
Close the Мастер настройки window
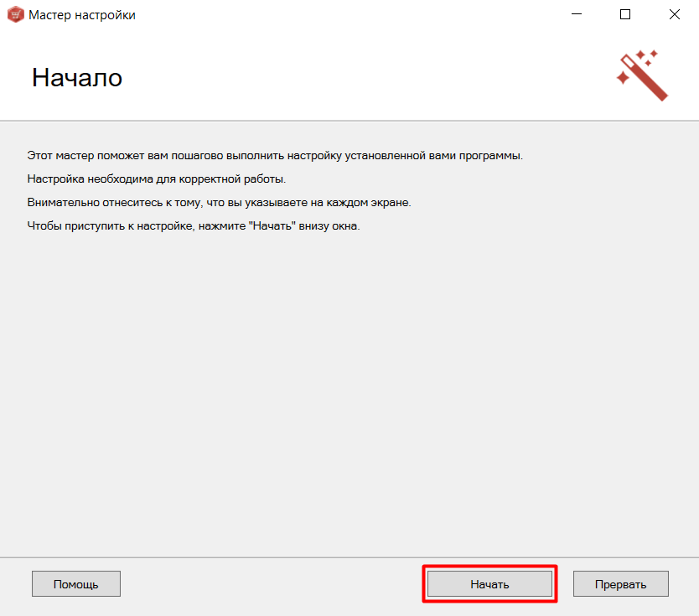[x=675, y=14]
